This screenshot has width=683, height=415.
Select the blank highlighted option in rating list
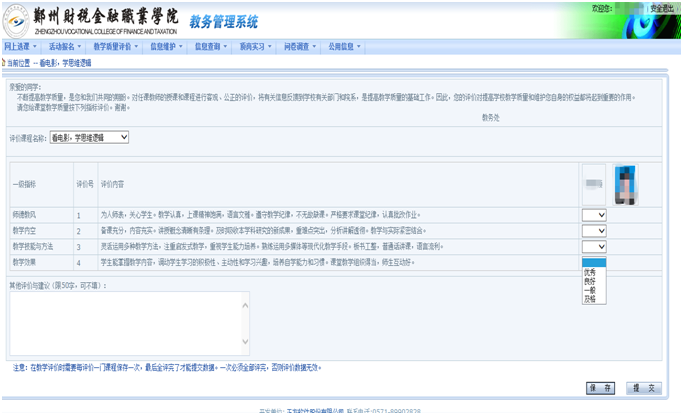[x=594, y=263]
